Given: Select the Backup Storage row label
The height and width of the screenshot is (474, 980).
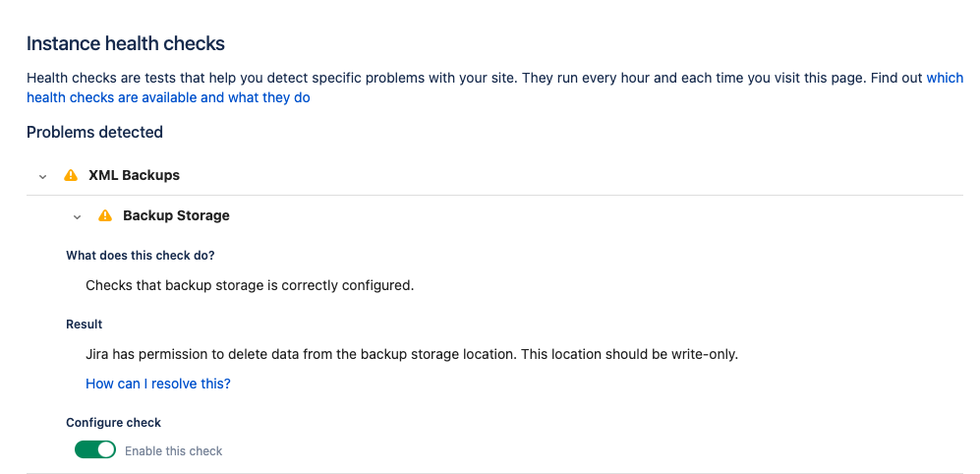Looking at the screenshot, I should click(x=176, y=215).
